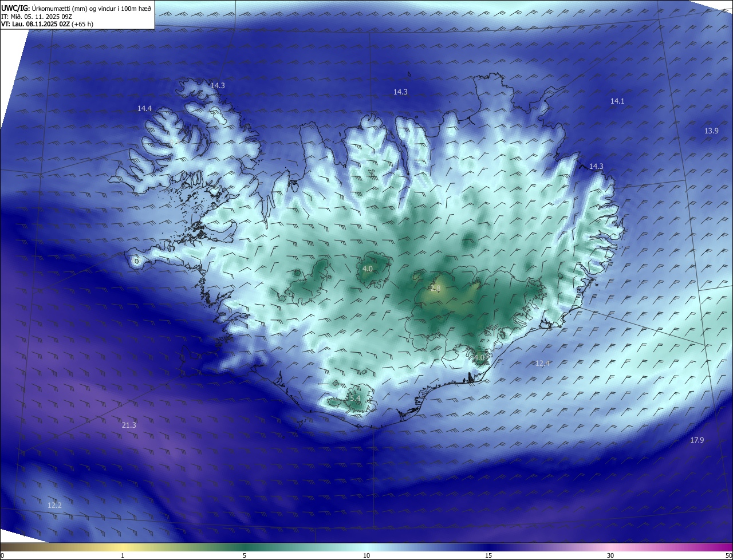Click the 14.1 value over the northeast sea
733x560 pixels.
[x=617, y=101]
